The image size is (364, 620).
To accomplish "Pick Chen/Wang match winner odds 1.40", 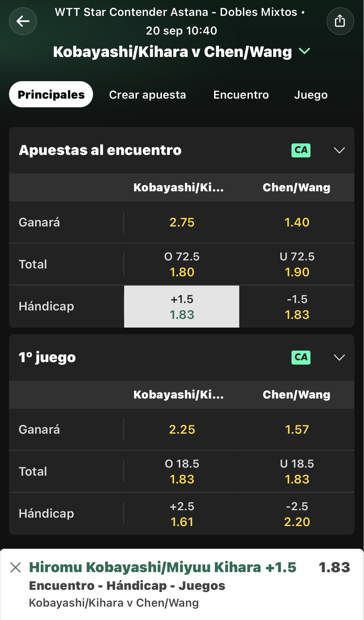I will pos(297,222).
